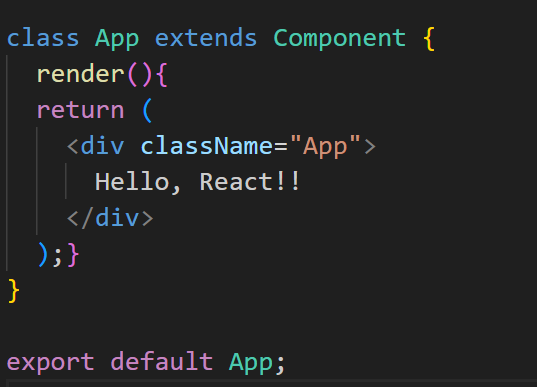Click the yellow closing curly brace
The image size is (537, 387).
[13, 290]
